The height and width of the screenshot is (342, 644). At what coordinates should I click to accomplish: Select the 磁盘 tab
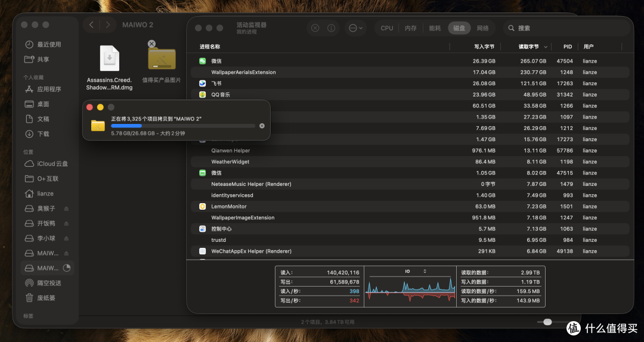(459, 28)
